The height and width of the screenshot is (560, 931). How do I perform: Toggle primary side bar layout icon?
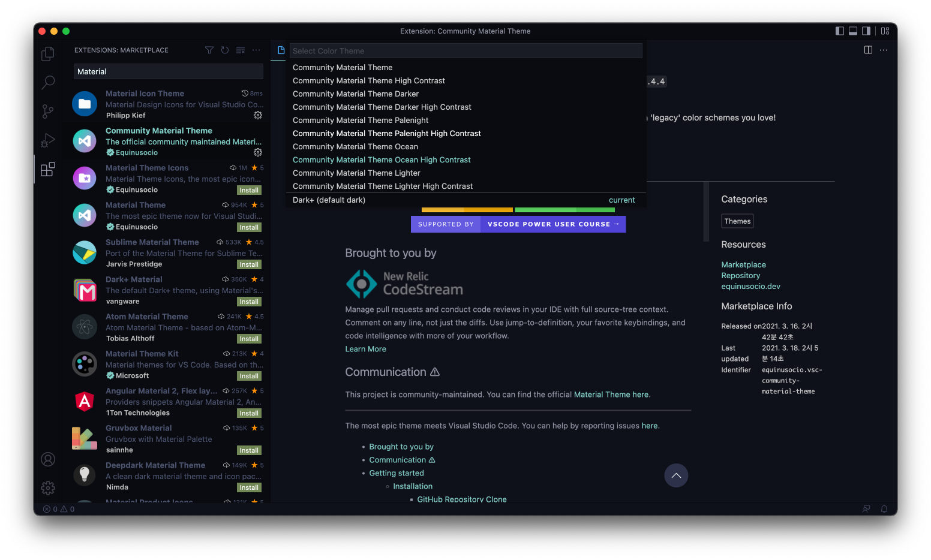pyautogui.click(x=840, y=31)
